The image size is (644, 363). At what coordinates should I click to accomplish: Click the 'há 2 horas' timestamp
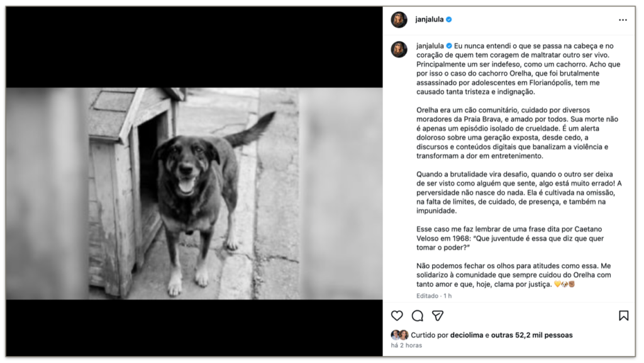tap(406, 345)
